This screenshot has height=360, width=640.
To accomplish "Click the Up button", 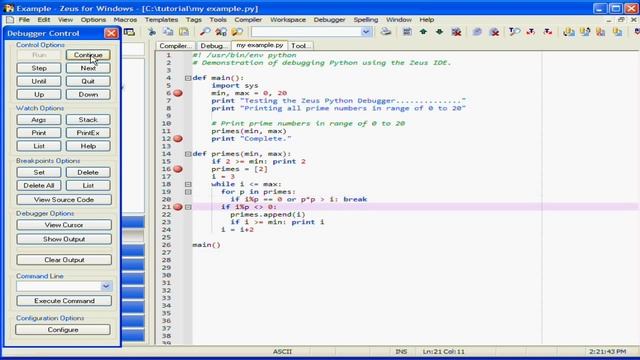I will (39, 94).
